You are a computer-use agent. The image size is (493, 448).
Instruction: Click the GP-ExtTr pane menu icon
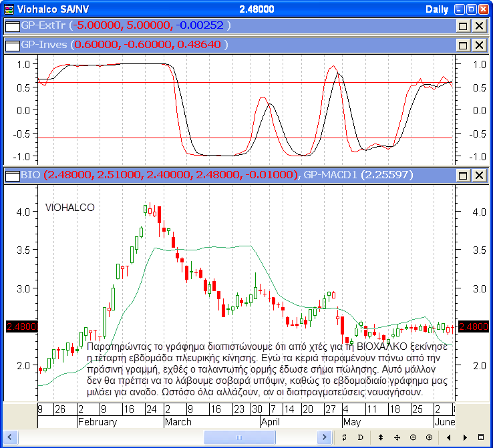pyautogui.click(x=13, y=26)
